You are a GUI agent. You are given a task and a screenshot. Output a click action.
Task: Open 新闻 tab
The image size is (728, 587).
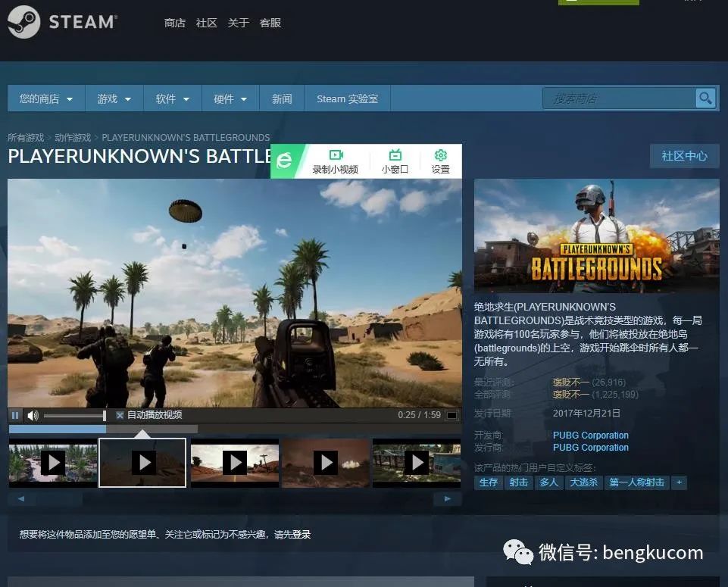coord(282,98)
